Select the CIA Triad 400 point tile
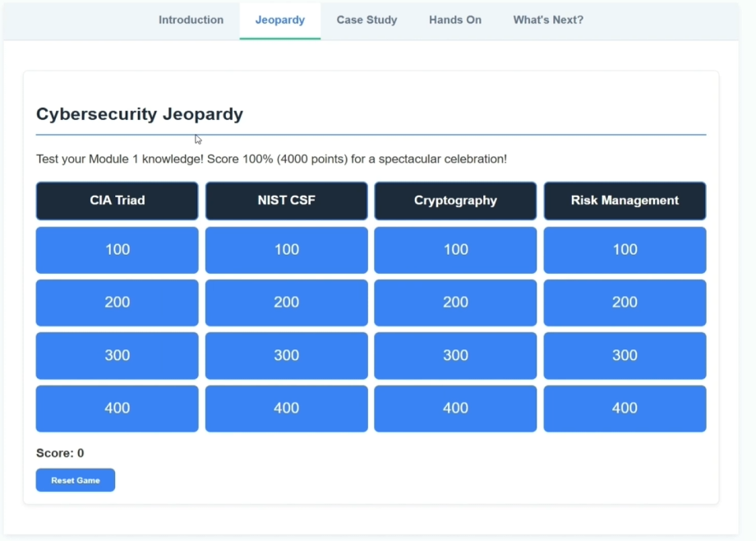This screenshot has width=756, height=541. click(118, 408)
